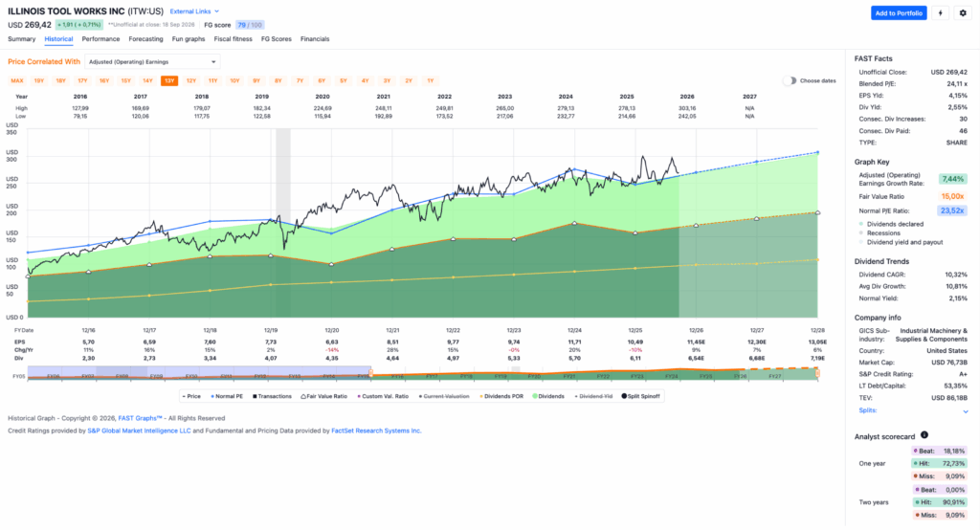
Task: Open the Fiscal fitness tab
Action: click(234, 39)
